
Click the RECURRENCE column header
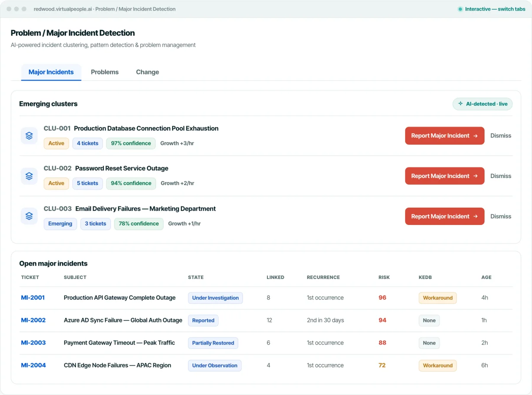point(323,277)
